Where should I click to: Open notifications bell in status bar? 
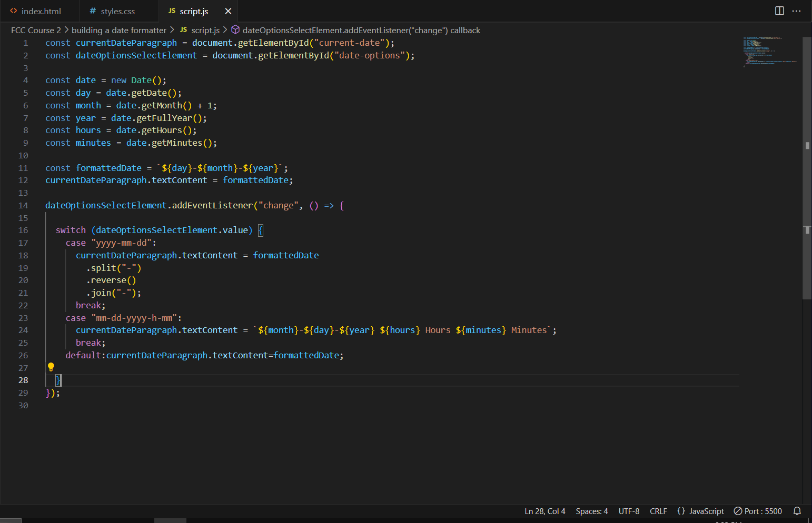coord(797,511)
